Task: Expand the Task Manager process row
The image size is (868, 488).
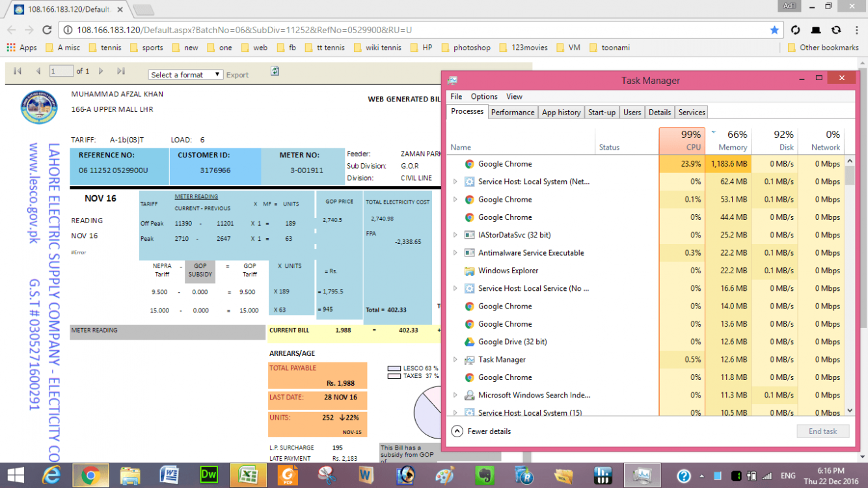Action: click(x=455, y=359)
